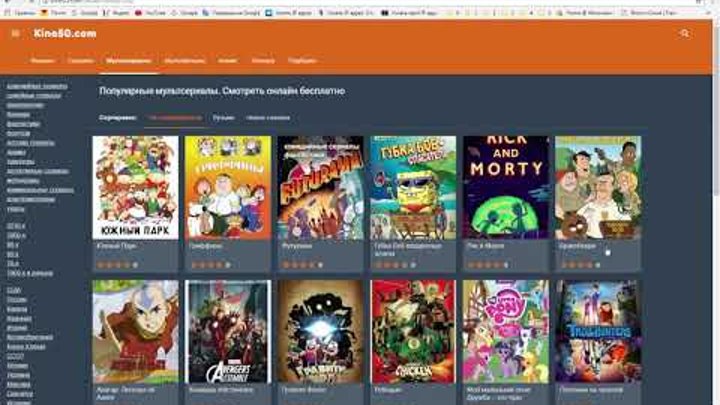
Task: Click the search magnifier icon
Action: pyautogui.click(x=684, y=33)
